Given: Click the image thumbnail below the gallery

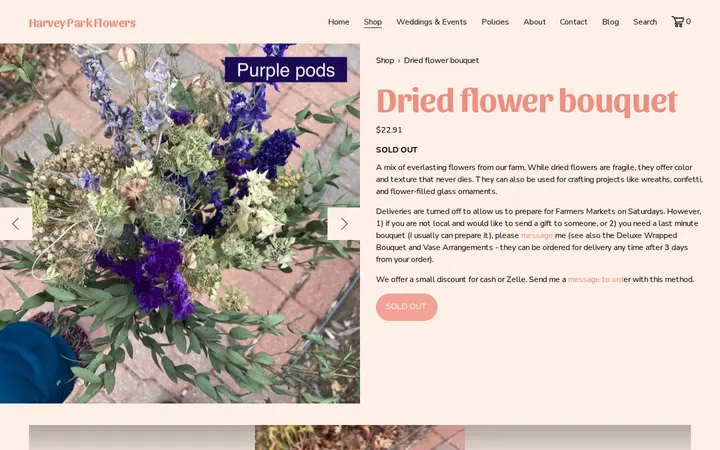Looking at the screenshot, I should point(360,437).
